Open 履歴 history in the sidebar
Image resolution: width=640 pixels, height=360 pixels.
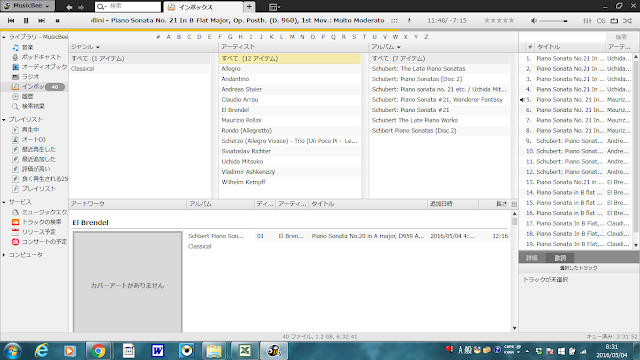pos(27,96)
